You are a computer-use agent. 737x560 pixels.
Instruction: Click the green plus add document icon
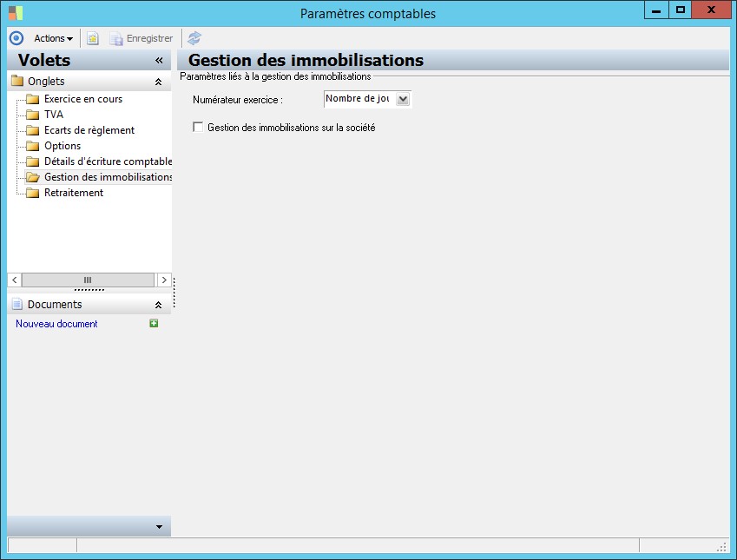tap(154, 323)
